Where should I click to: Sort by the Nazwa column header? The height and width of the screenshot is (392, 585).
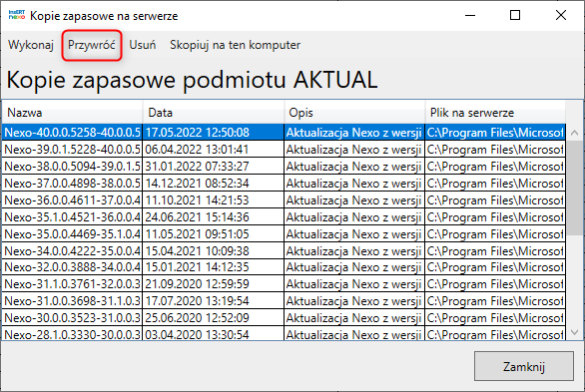pos(72,113)
